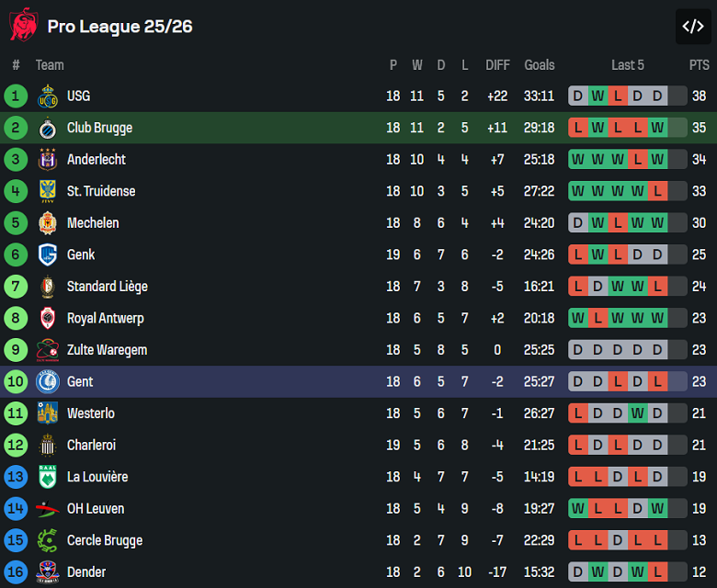Click the Club Brugge team crest
Viewport: 717px width, 588px height.
pos(48,128)
